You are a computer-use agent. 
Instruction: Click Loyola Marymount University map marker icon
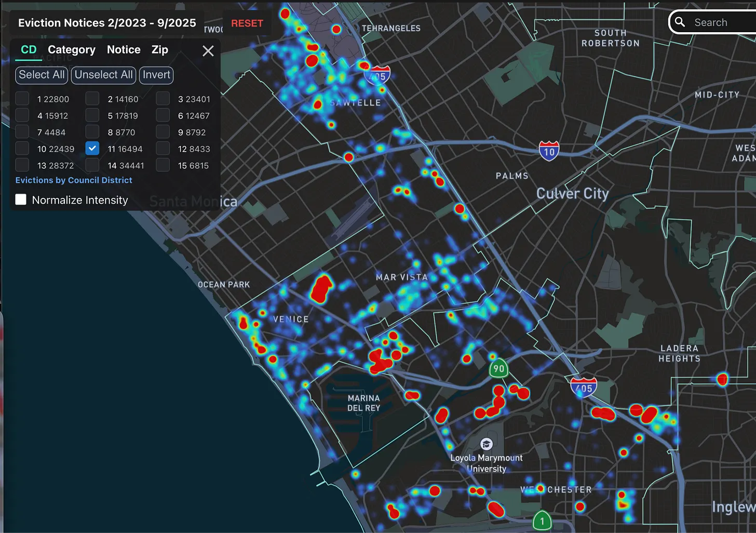pyautogui.click(x=486, y=444)
